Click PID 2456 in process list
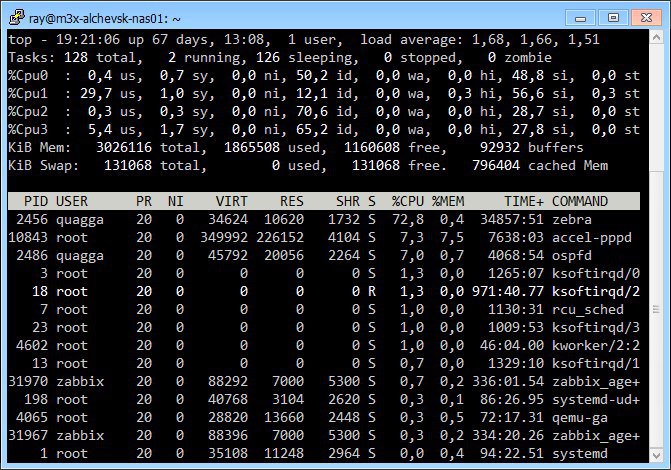Image resolution: width=671 pixels, height=470 pixels. point(32,219)
